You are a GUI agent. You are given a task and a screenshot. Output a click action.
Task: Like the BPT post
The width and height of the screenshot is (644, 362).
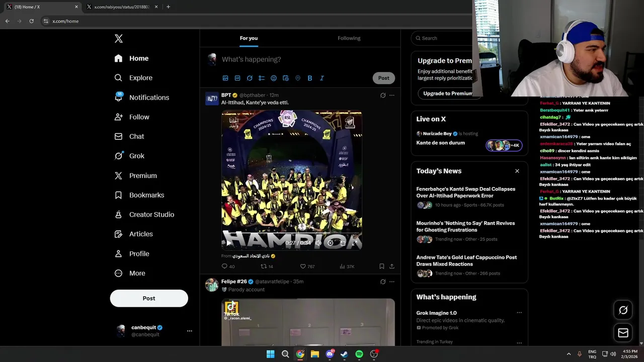(x=307, y=266)
